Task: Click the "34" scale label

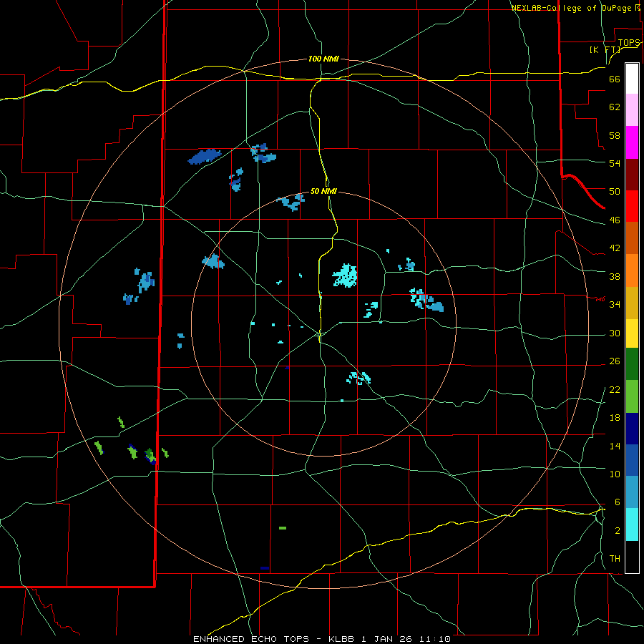Action: click(x=615, y=305)
